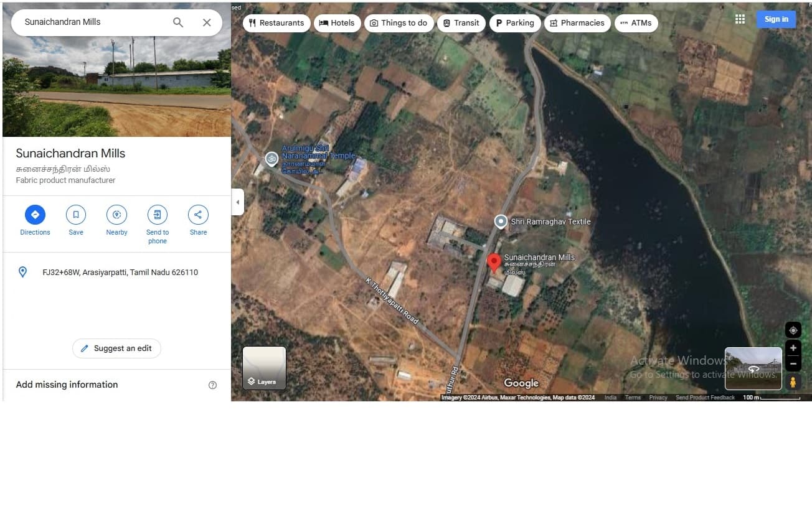This screenshot has height=514, width=812.
Task: Click the 100 m scale bar
Action: pyautogui.click(x=772, y=398)
